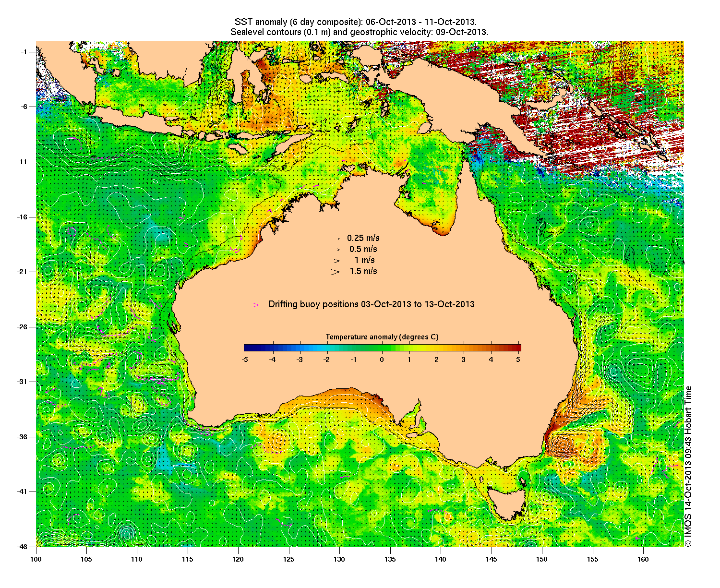Click the IMOS Hobart Time copyright stamp
This screenshot has width=720, height=588.
[688, 466]
